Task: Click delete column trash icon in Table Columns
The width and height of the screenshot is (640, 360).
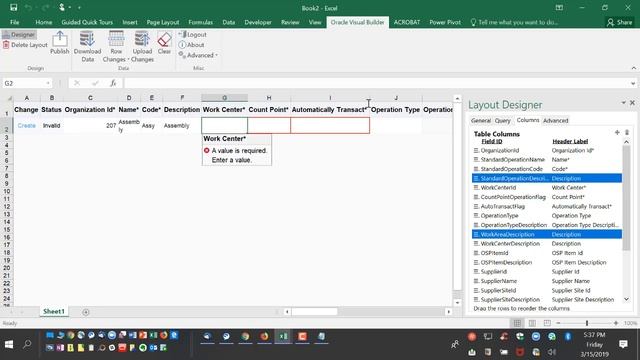Action: 627,132
